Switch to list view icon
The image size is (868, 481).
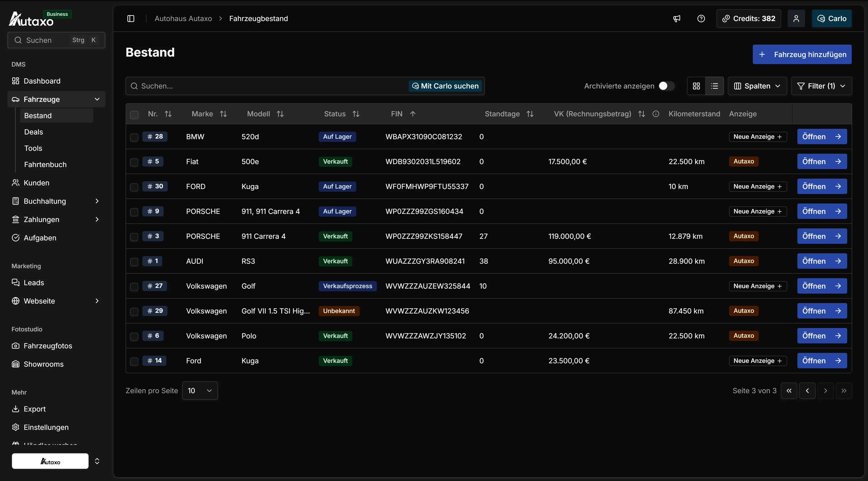pos(714,86)
